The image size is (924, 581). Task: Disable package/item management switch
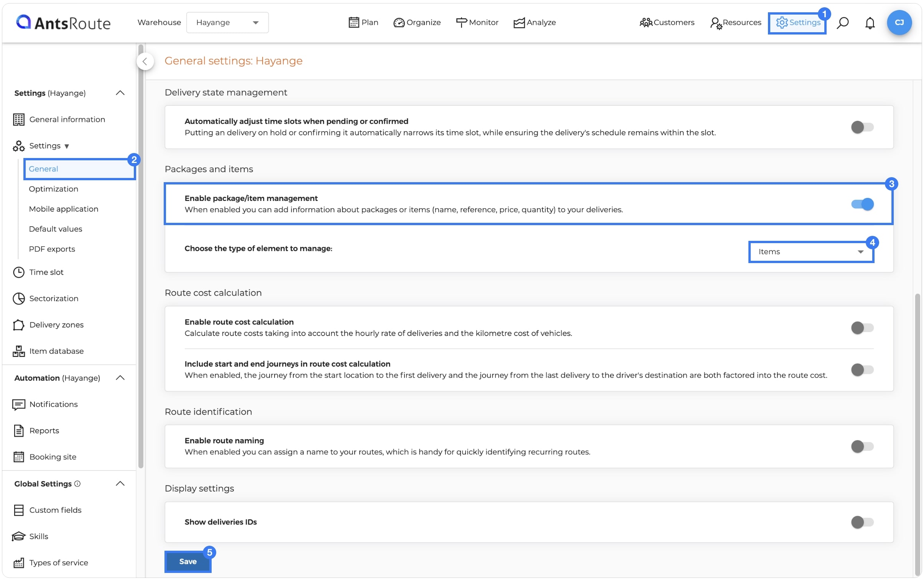pyautogui.click(x=862, y=204)
